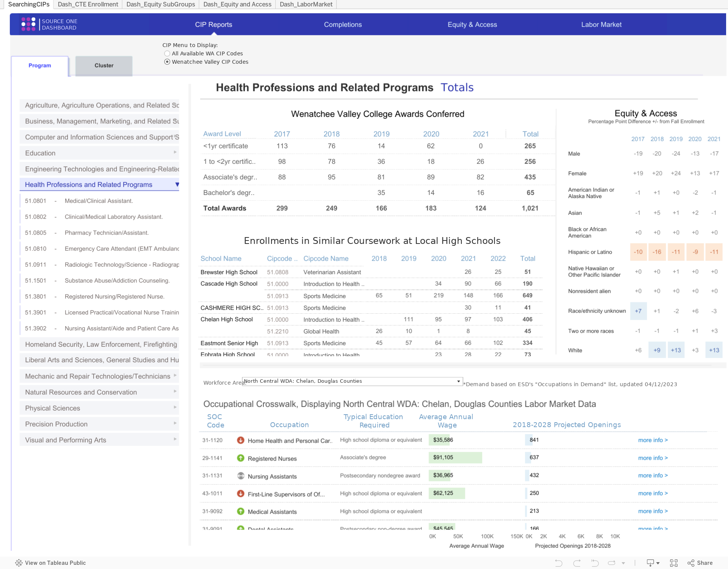Click the Share icon button

pyautogui.click(x=700, y=563)
